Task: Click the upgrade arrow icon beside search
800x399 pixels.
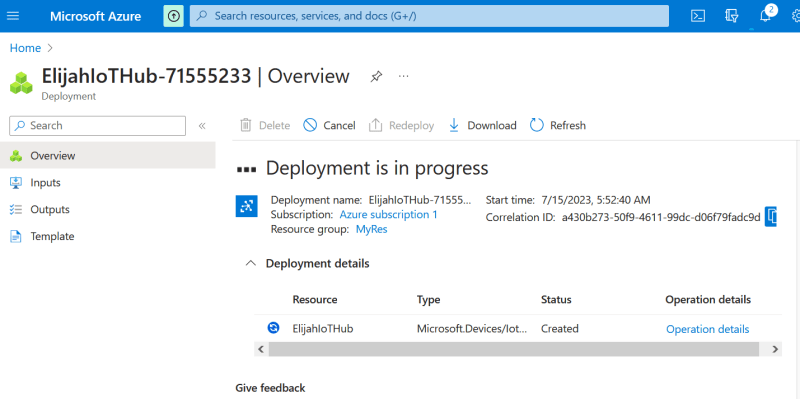Action: 173,16
